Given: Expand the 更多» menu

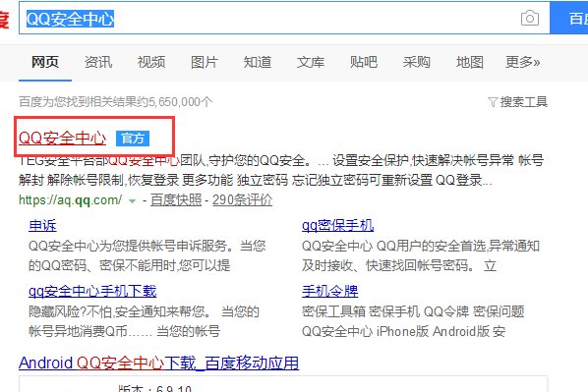Looking at the screenshot, I should click(523, 62).
